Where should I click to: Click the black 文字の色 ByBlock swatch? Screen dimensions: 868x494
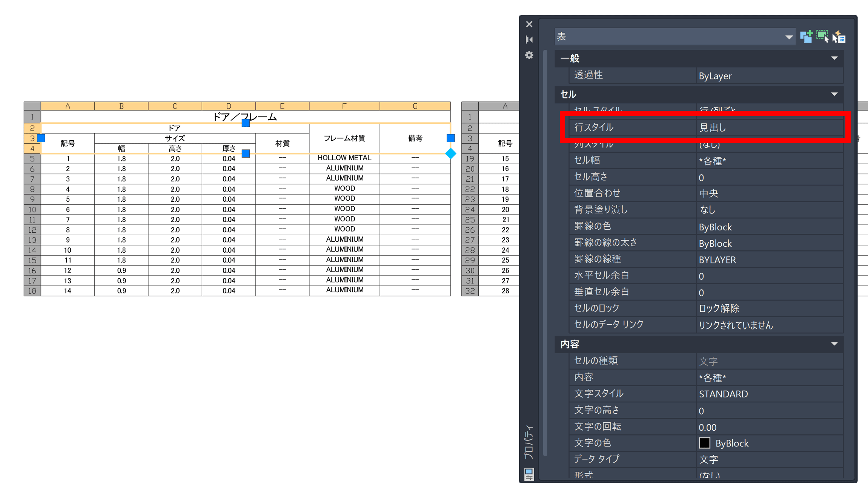pyautogui.click(x=704, y=443)
